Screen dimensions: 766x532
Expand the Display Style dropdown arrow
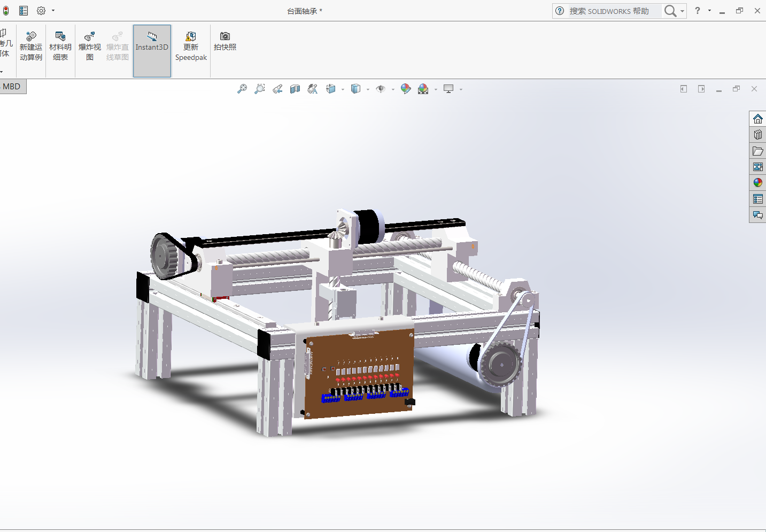[x=368, y=89]
